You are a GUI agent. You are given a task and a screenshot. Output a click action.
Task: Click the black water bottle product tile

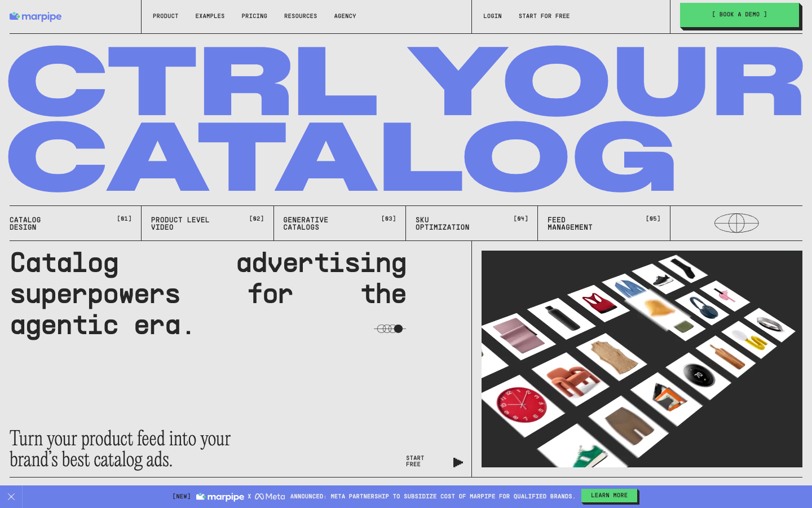pos(561,317)
